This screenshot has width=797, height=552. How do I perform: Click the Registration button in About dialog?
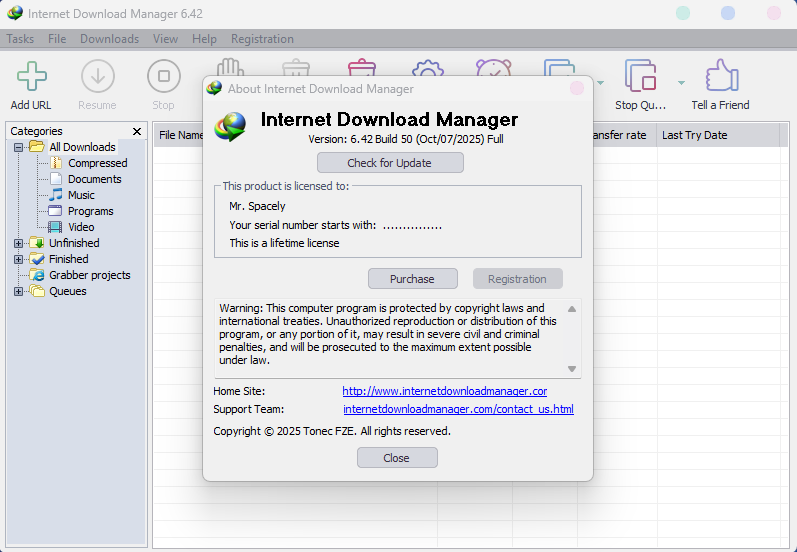point(517,279)
